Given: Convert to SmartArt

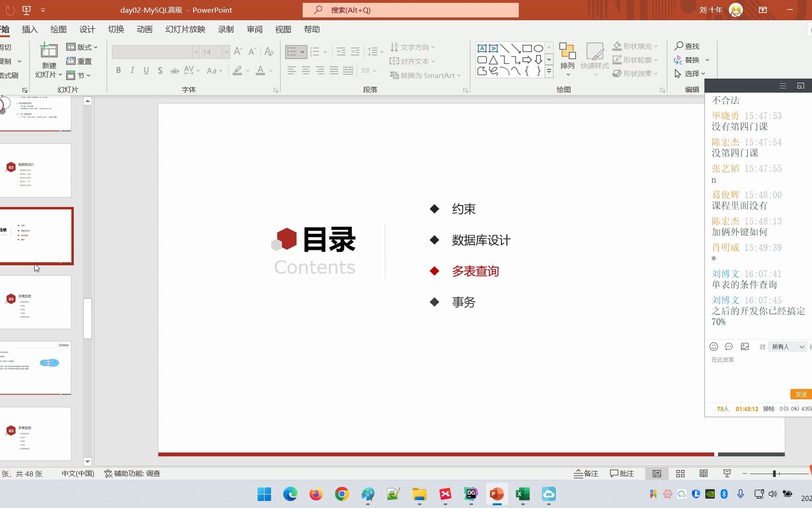Looking at the screenshot, I should (x=425, y=75).
